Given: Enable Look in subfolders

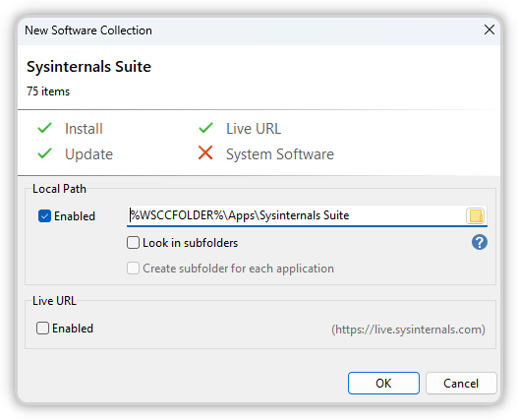Looking at the screenshot, I should pyautogui.click(x=133, y=242).
